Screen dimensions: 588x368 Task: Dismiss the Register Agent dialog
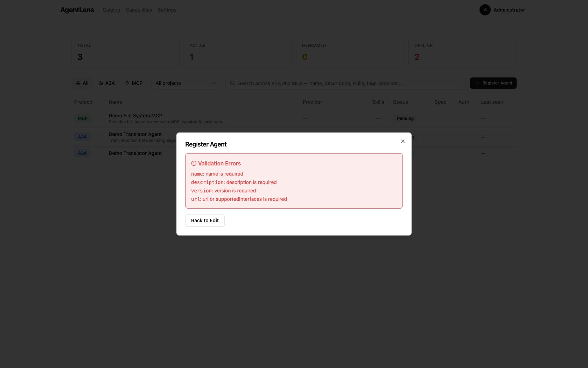402,141
